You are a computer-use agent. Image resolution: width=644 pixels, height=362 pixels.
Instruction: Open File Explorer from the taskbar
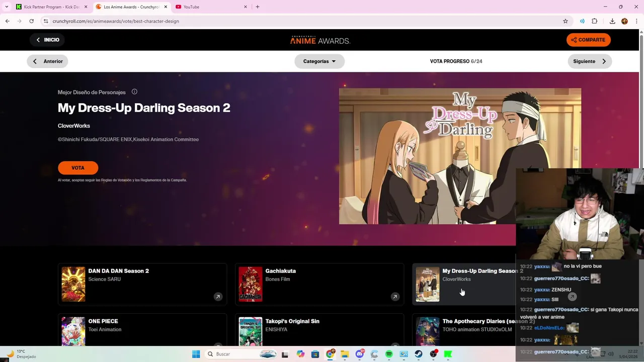[345, 354]
